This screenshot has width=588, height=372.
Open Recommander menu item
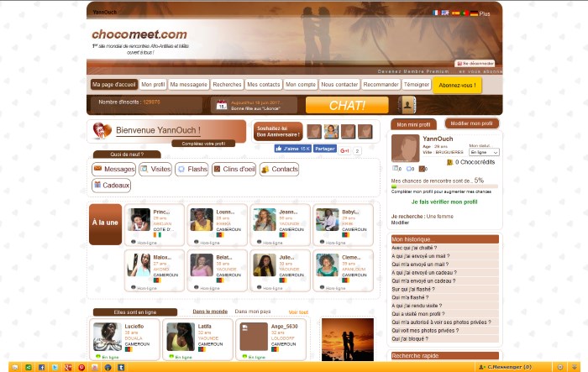click(381, 84)
